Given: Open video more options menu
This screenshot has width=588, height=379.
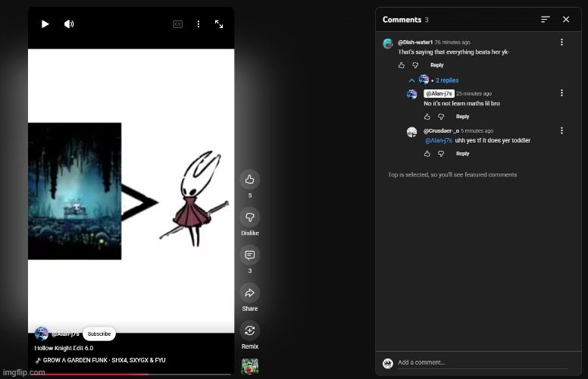Looking at the screenshot, I should click(x=199, y=24).
